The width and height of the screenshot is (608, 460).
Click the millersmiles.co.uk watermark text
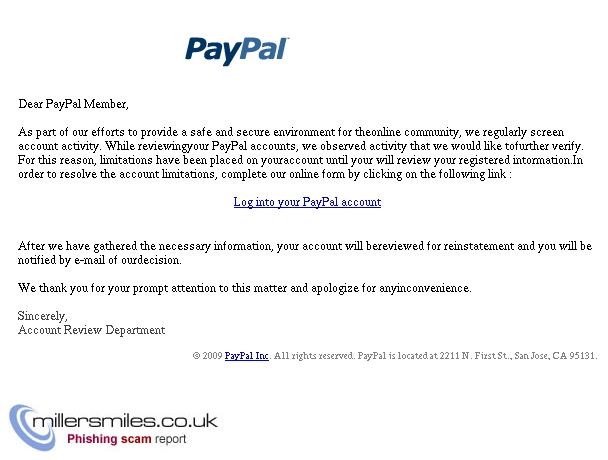(125, 421)
